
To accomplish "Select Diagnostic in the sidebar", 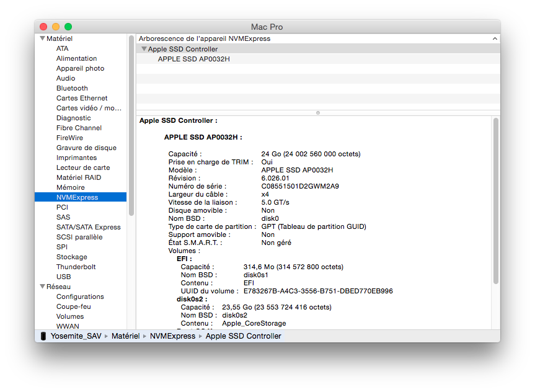I will click(73, 118).
